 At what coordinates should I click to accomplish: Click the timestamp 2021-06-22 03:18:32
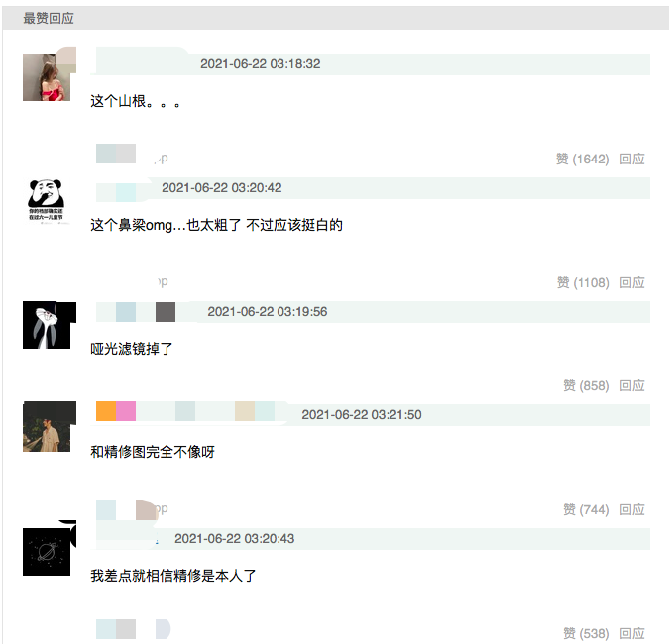coord(261,64)
